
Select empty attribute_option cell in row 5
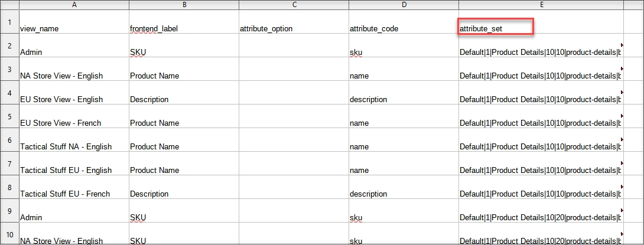(294, 116)
